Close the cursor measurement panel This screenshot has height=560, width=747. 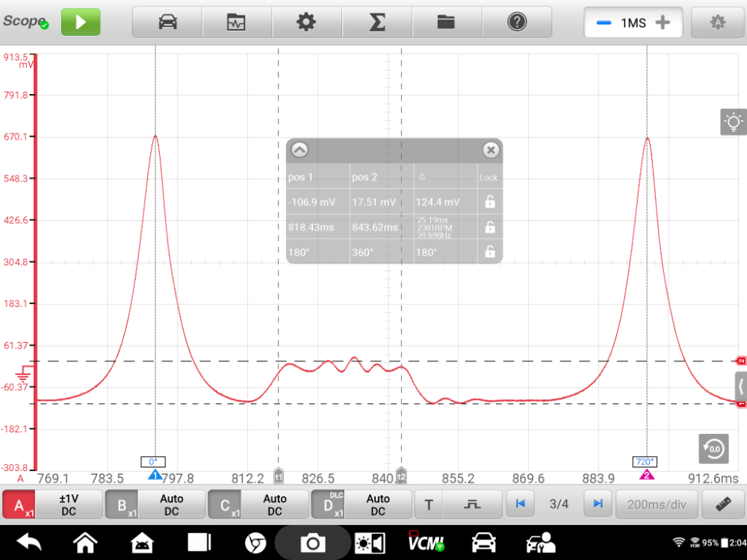(x=490, y=150)
